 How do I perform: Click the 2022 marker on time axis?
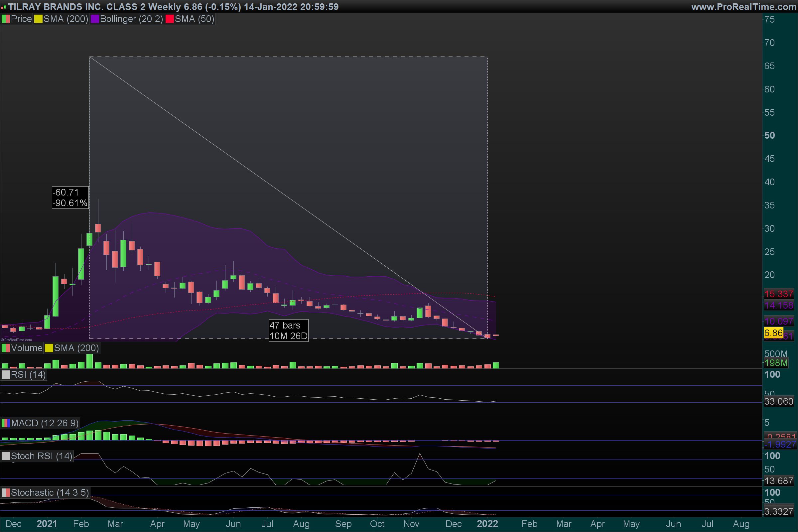coord(487,524)
